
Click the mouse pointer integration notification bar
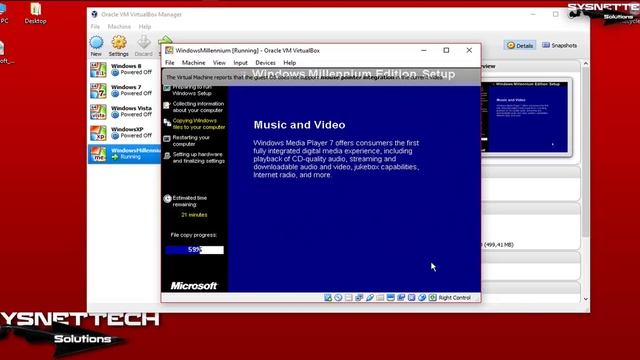321,77
